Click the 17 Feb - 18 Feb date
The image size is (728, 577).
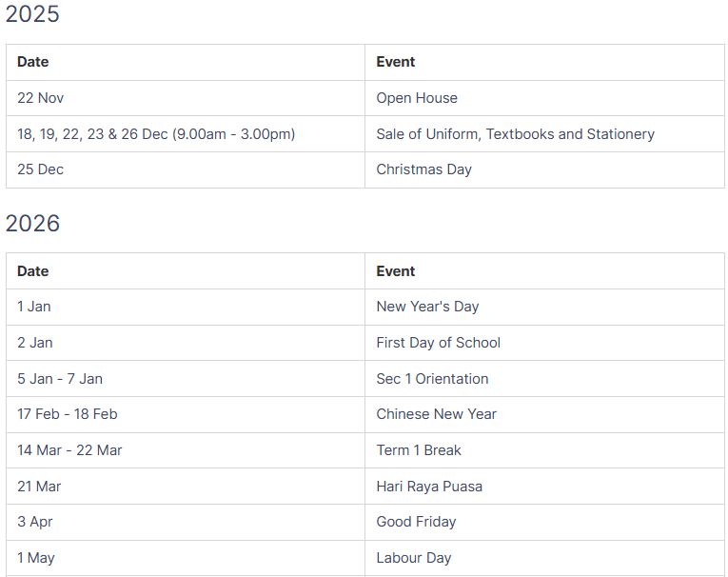[68, 414]
